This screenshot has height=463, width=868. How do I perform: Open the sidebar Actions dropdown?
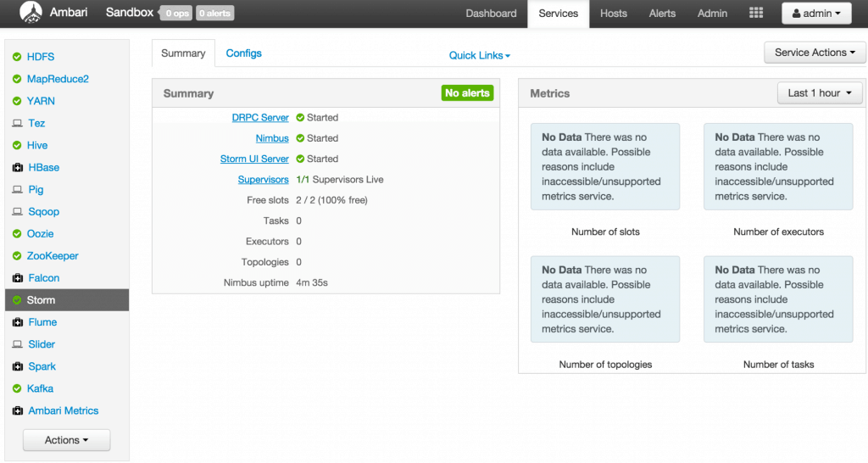point(66,440)
